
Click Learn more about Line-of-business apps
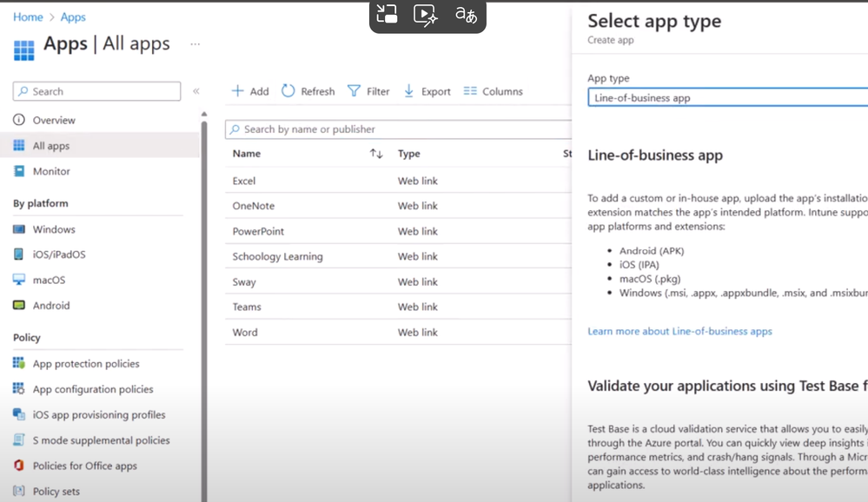[x=679, y=331]
